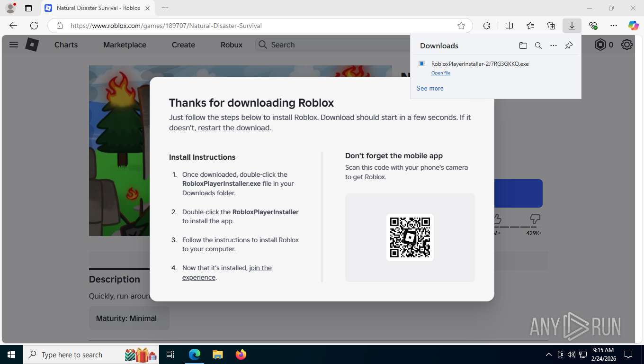Image resolution: width=644 pixels, height=364 pixels.
Task: Open the Robux menu item
Action: 232,45
